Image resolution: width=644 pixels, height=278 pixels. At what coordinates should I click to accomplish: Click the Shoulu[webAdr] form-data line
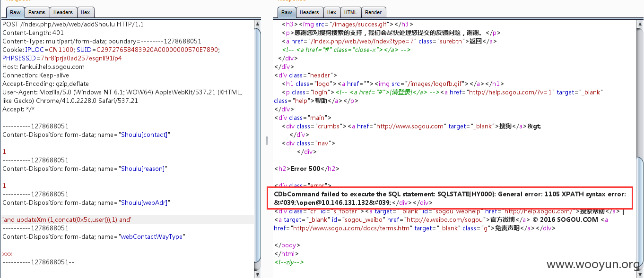coord(86,202)
